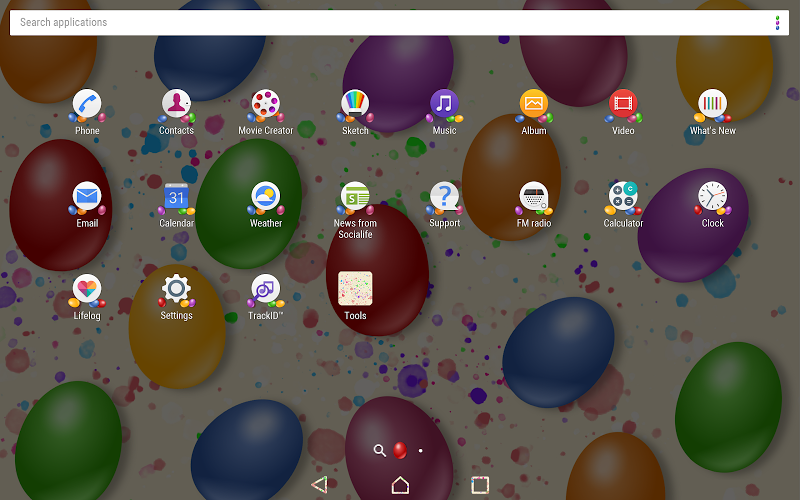This screenshot has height=500, width=800.
Task: Launch the Contacts app
Action: pyautogui.click(x=176, y=105)
